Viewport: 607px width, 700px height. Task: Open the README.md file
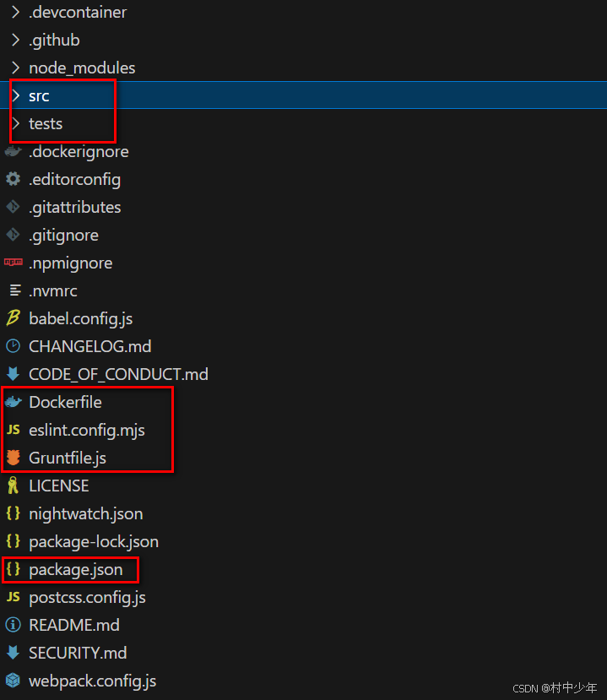coord(74,625)
